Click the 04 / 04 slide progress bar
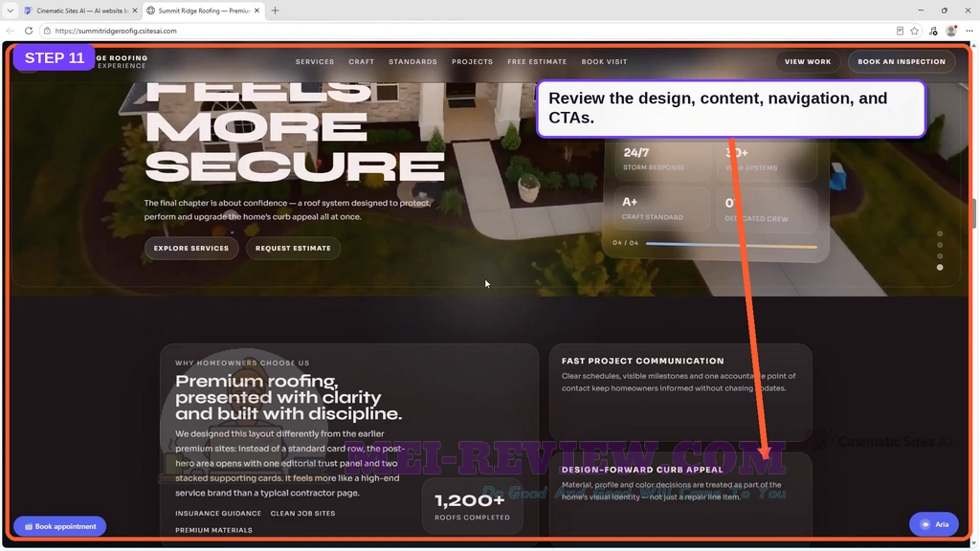The height and width of the screenshot is (551, 980). (731, 244)
